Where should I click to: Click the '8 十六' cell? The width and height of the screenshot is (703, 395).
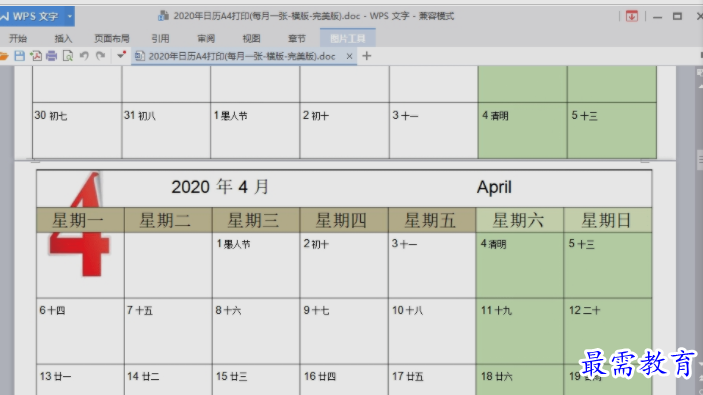[x=256, y=331]
